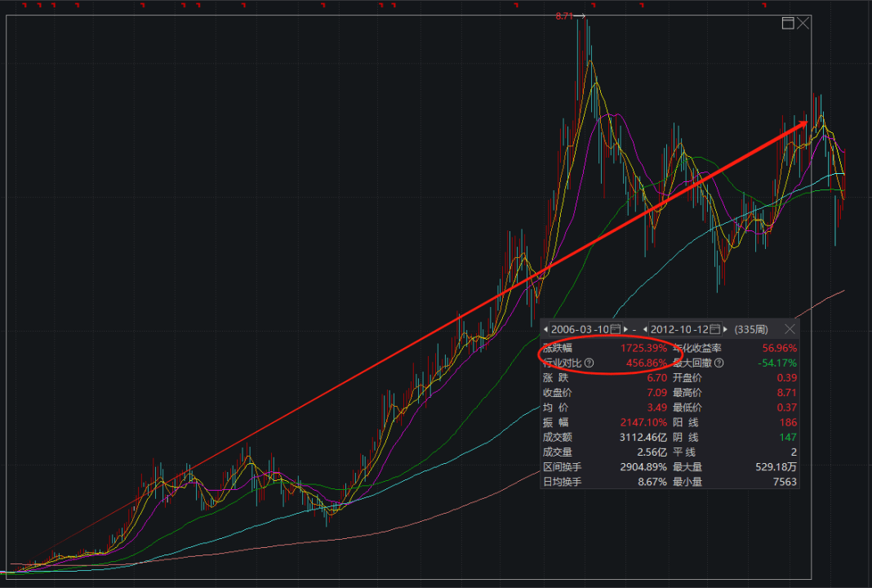Select the 日均换手 value 8.67%
The width and height of the screenshot is (872, 588).
coord(652,482)
